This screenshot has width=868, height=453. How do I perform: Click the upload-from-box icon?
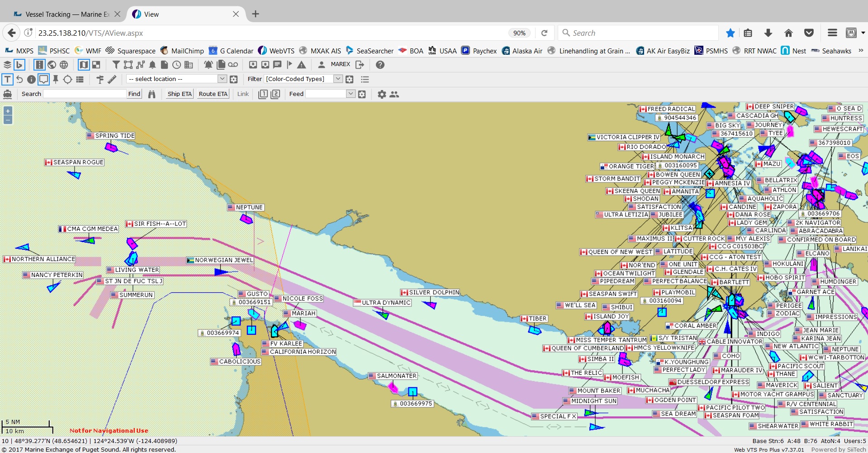(x=266, y=65)
